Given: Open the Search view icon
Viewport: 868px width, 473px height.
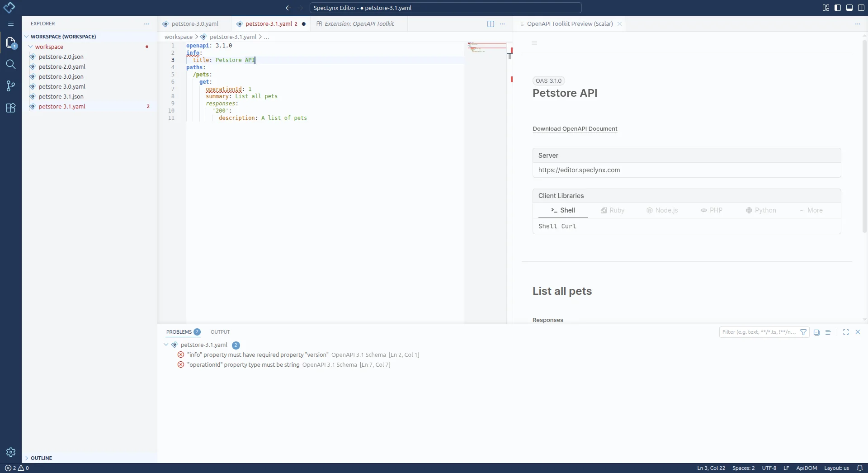Looking at the screenshot, I should tap(11, 64).
